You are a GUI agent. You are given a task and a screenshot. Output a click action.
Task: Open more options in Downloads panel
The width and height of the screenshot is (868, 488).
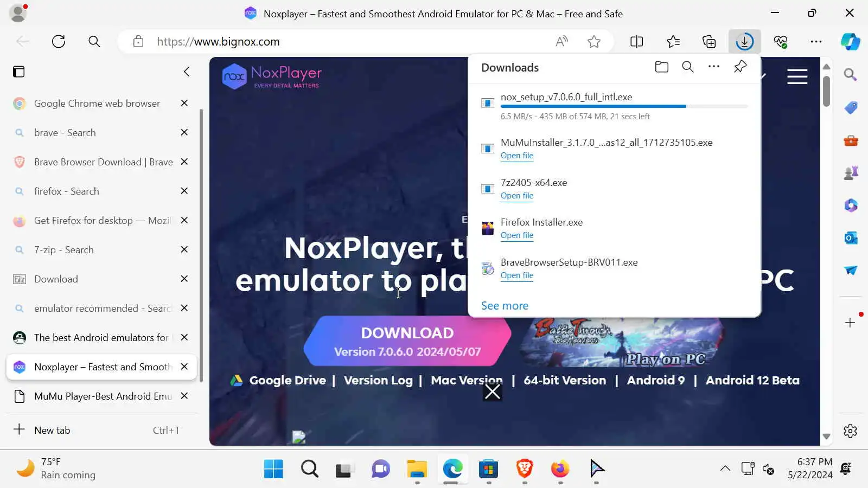[x=714, y=67]
